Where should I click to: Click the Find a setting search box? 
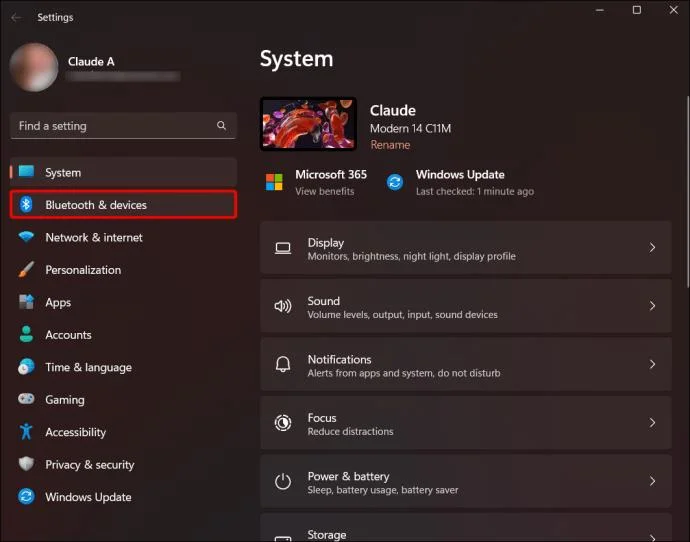click(x=123, y=126)
